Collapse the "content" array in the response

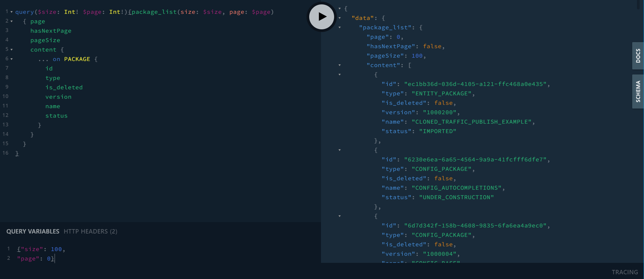339,65
